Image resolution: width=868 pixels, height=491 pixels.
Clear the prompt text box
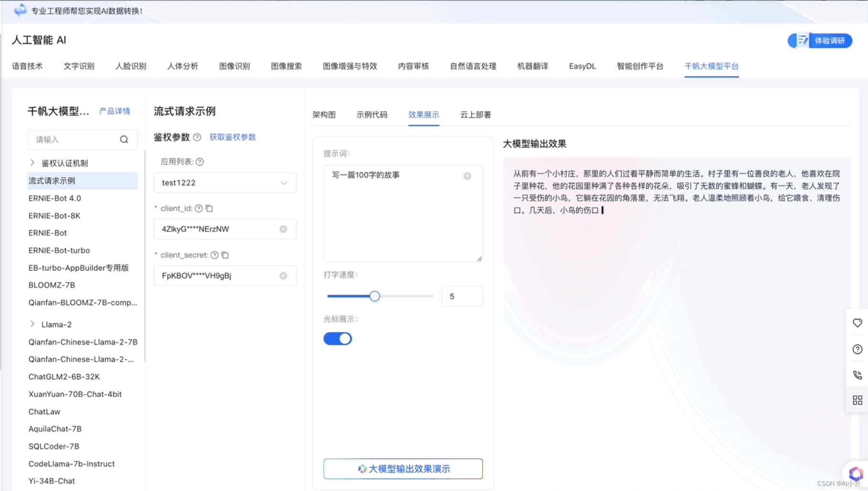(x=467, y=176)
